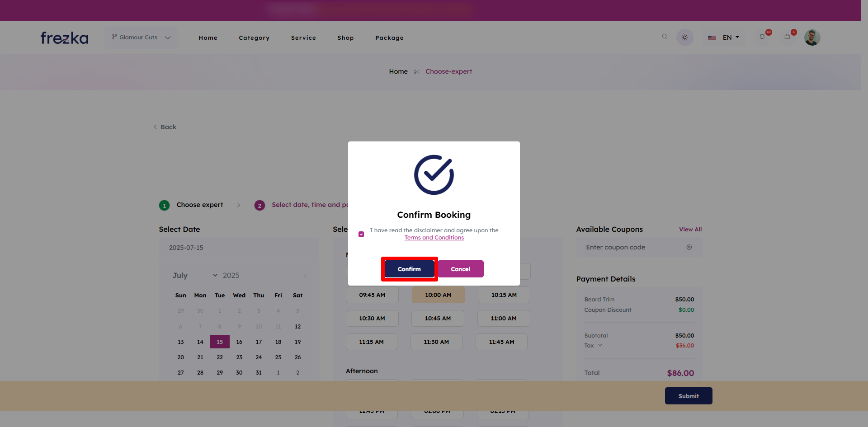Click the Enter coupon code field
This screenshot has width=868, height=427.
633,247
